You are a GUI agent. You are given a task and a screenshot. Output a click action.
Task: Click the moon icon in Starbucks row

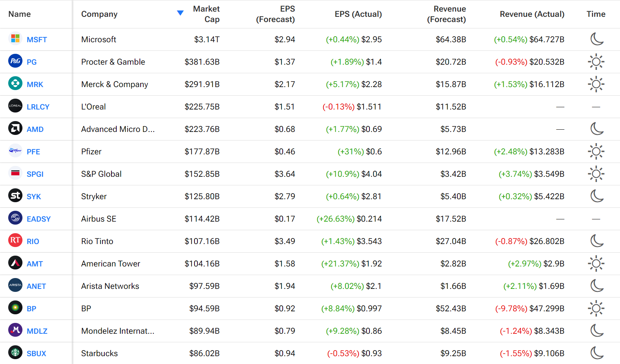596,353
